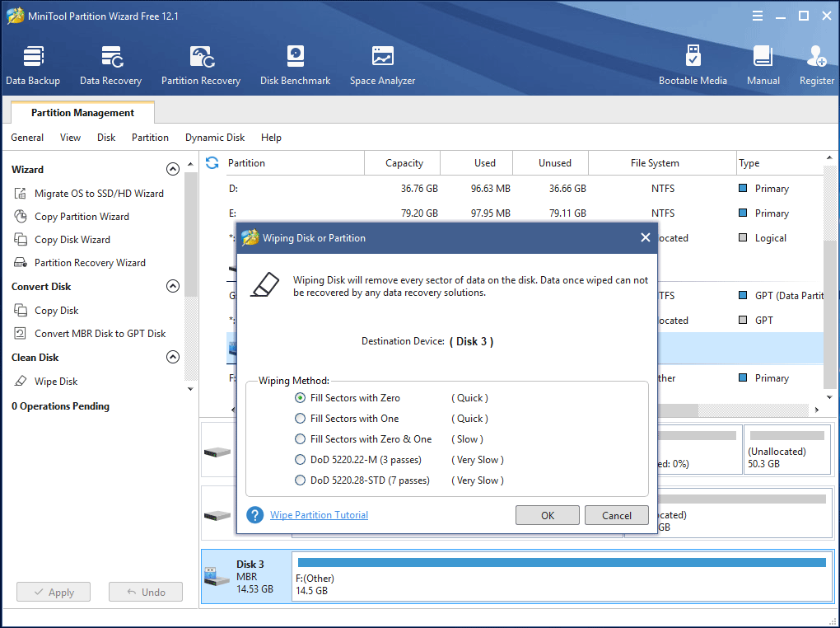Choose Fill Sectors with Zero & One
Image resolution: width=840 pixels, height=628 pixels.
301,439
